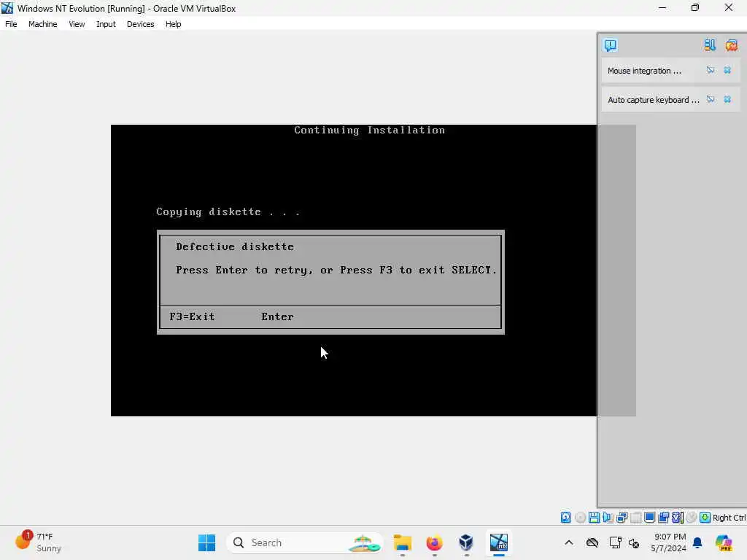Open the Input menu
This screenshot has width=747, height=560.
coord(106,24)
